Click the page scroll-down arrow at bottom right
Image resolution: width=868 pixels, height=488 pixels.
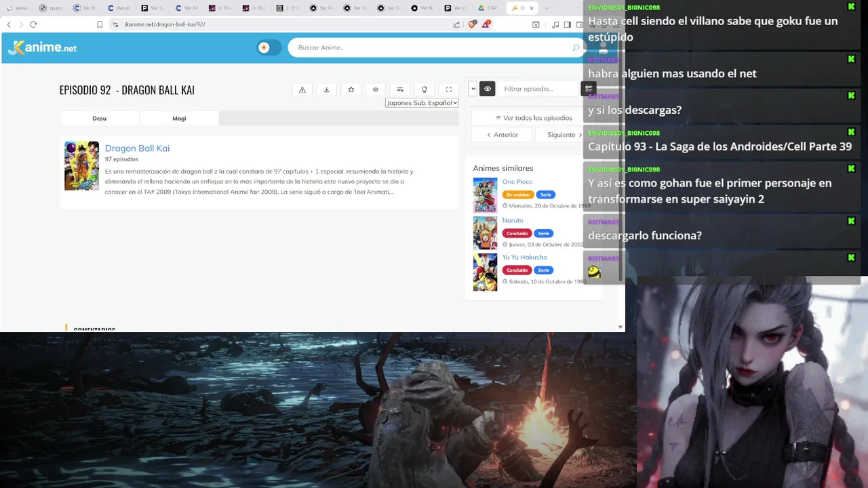click(620, 327)
